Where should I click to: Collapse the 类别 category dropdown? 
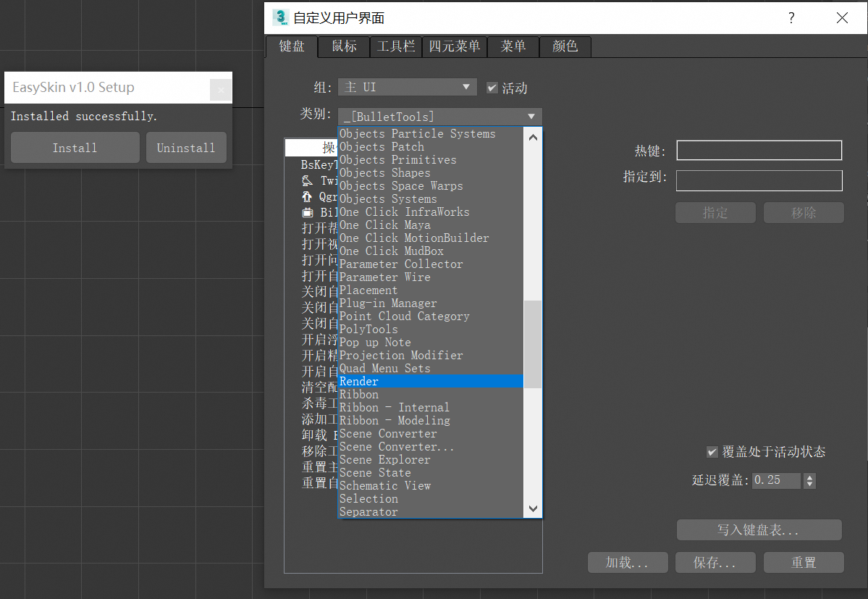(x=532, y=116)
